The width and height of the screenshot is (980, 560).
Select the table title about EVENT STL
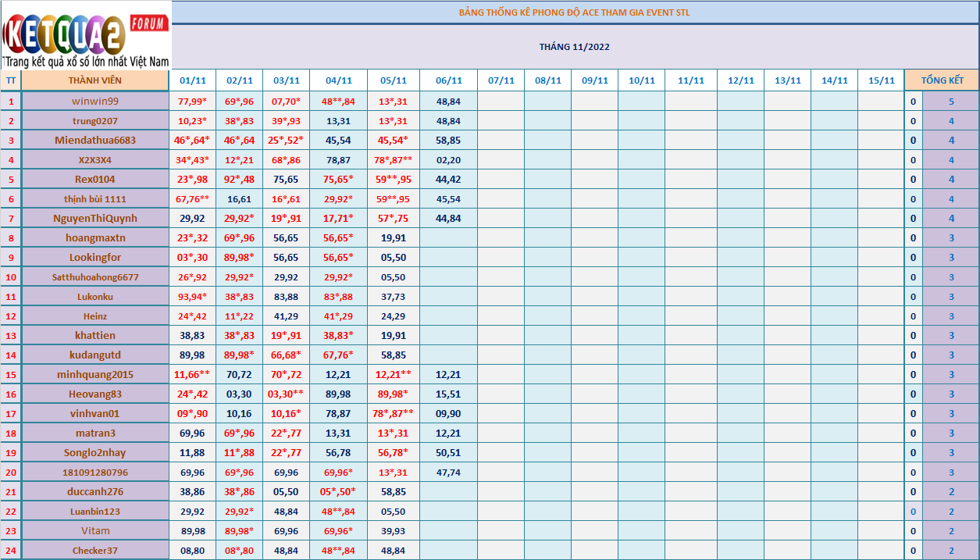[574, 12]
